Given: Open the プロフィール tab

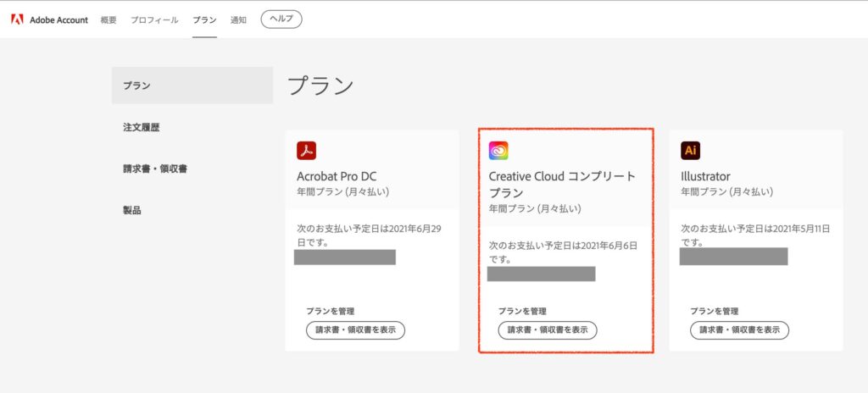Looking at the screenshot, I should tap(154, 20).
